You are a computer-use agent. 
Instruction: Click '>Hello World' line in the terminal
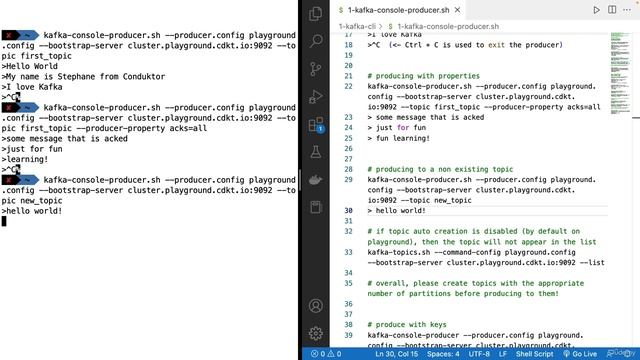[29, 66]
